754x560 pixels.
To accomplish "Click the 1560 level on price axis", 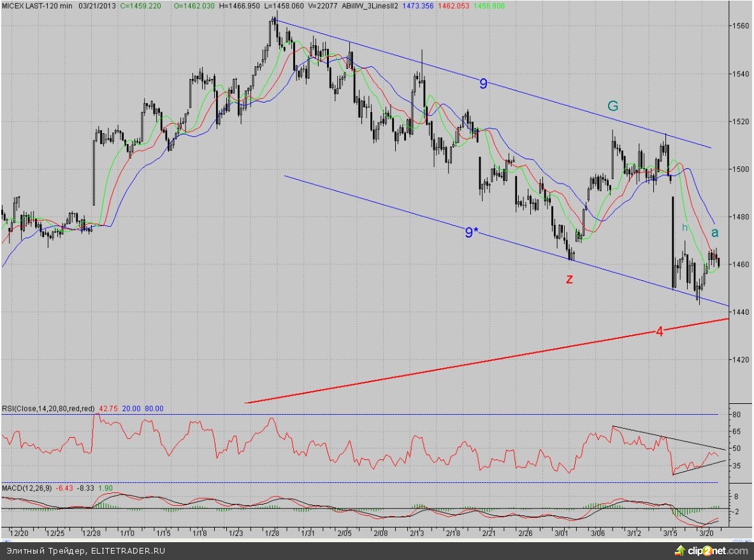I will pos(739,26).
